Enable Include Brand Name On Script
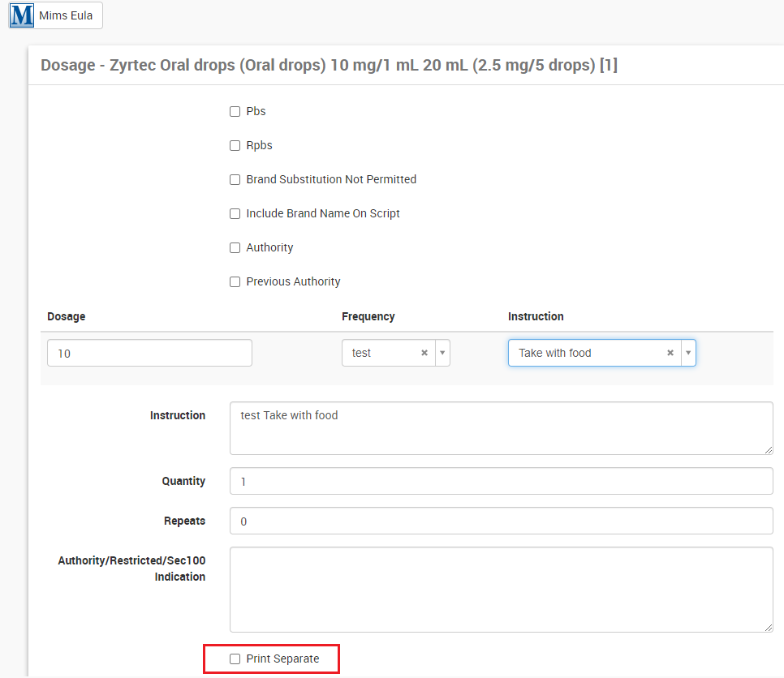 (x=235, y=214)
